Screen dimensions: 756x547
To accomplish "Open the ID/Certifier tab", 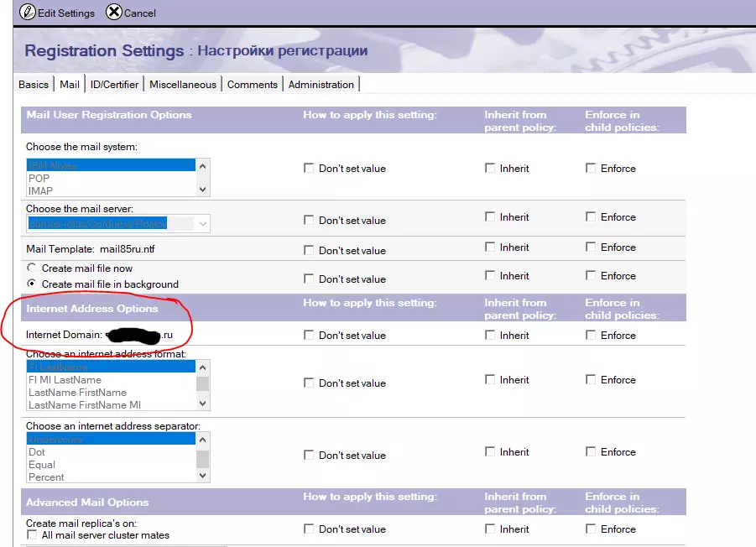I will [x=115, y=85].
